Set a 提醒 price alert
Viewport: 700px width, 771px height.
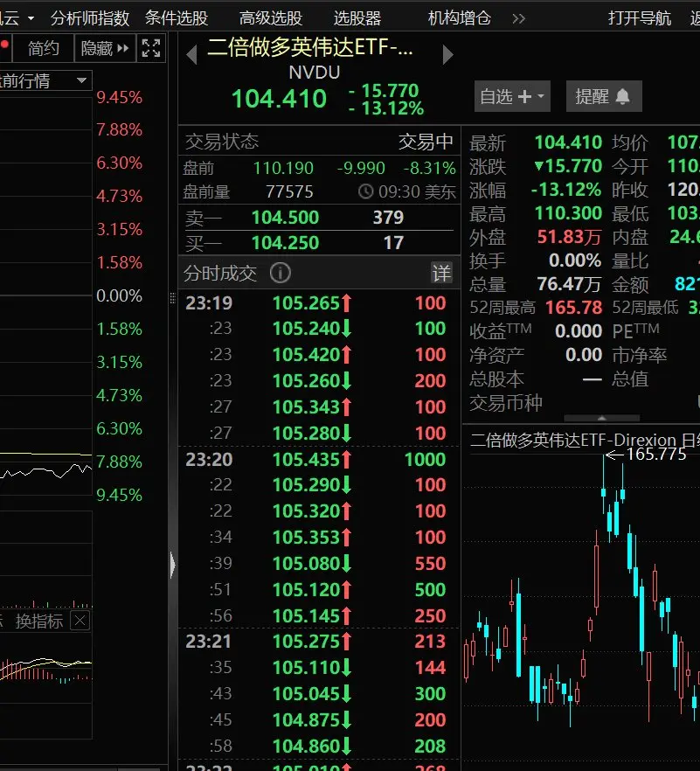tap(604, 96)
